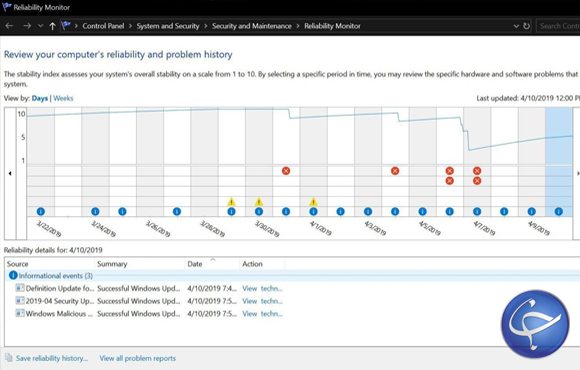Screen dimensions: 580x370
Task: Navigate to Control Panel breadcrumb
Action: click(103, 26)
